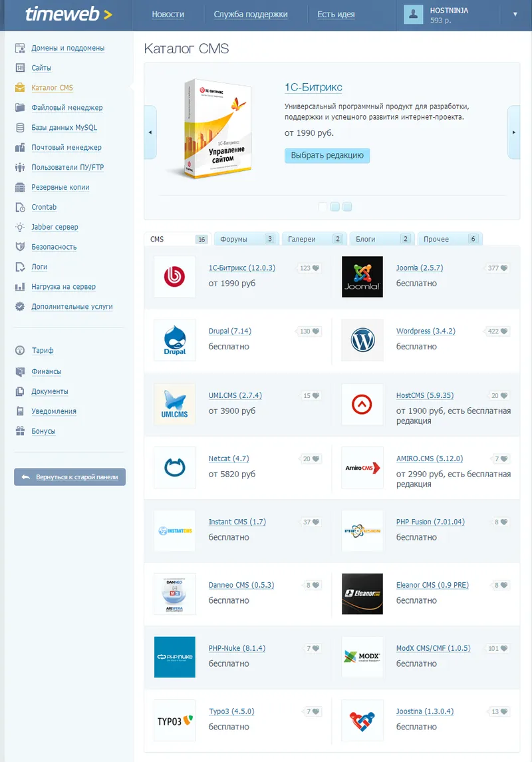Select the third carousel slide indicator
The width and height of the screenshot is (532, 762).
pos(347,206)
